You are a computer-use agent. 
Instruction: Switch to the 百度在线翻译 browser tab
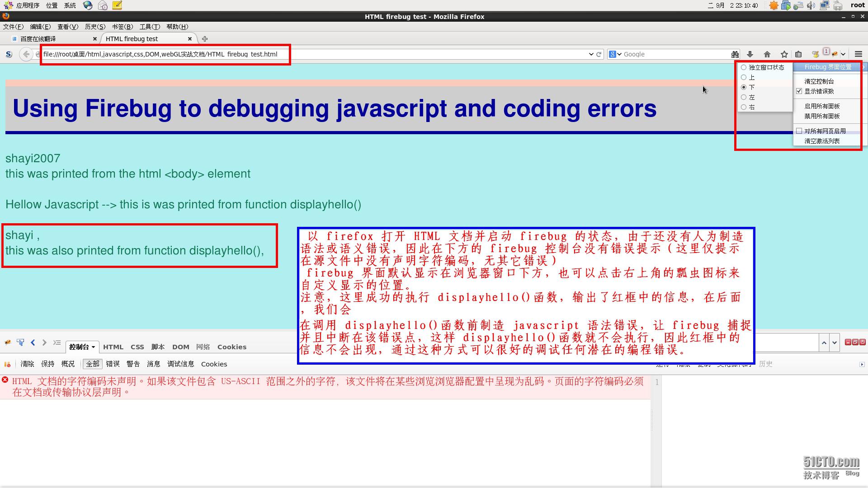coord(54,39)
